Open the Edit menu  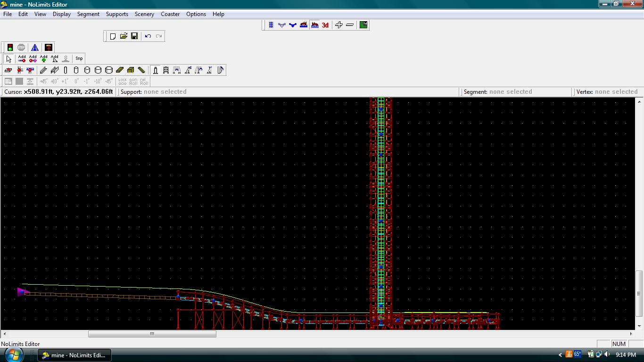coord(23,14)
